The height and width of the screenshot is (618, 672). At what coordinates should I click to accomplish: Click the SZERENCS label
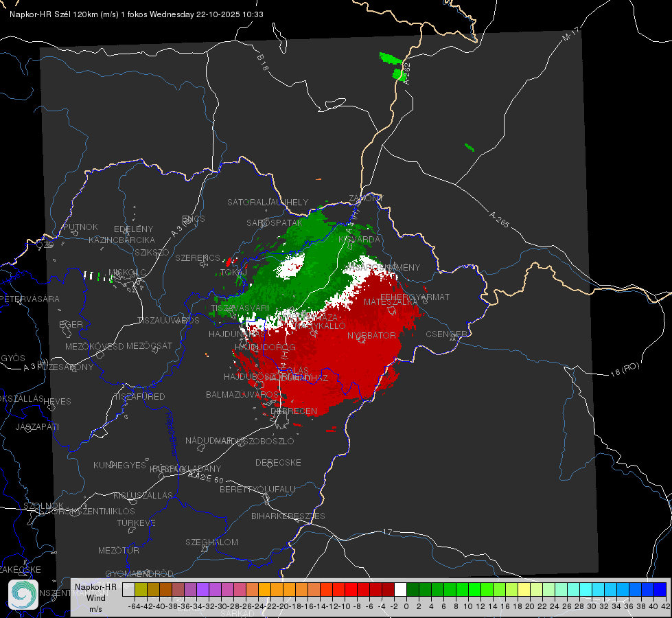(x=198, y=257)
